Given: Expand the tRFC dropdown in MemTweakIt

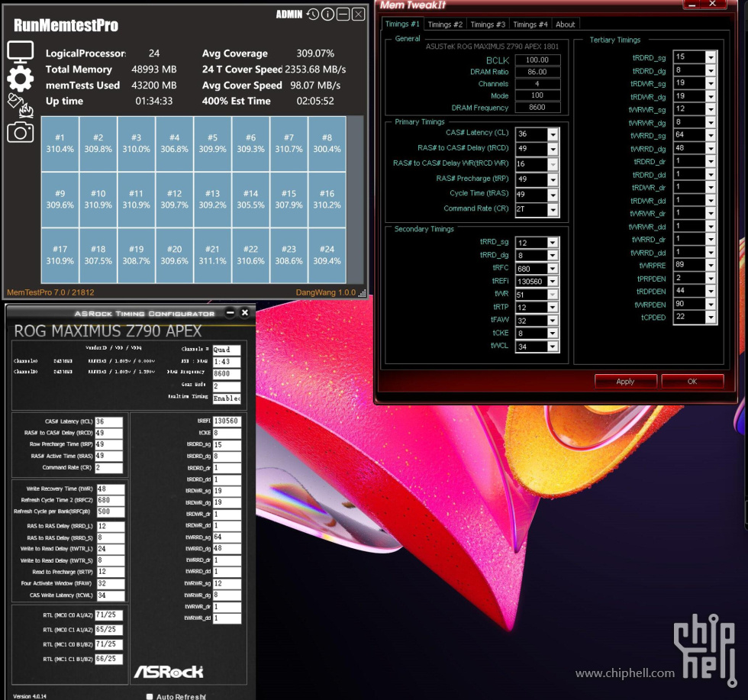Looking at the screenshot, I should coord(553,269).
